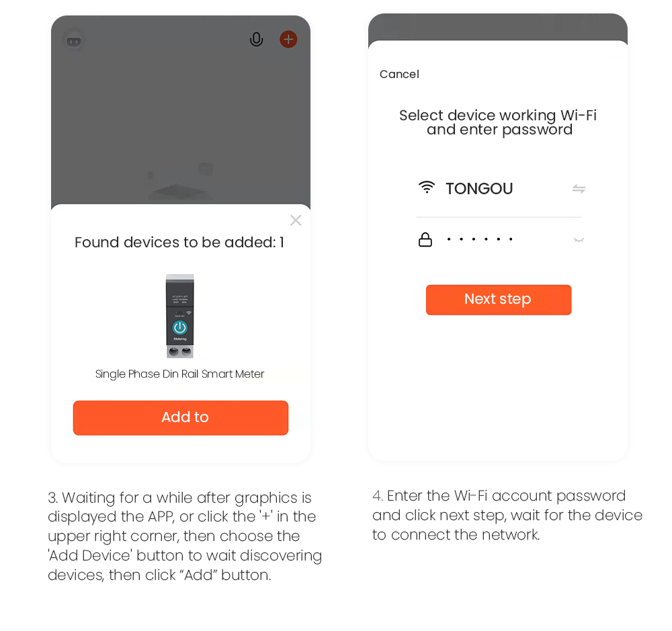Click the blue power symbol on meter
The image size is (672, 631).
point(179,327)
